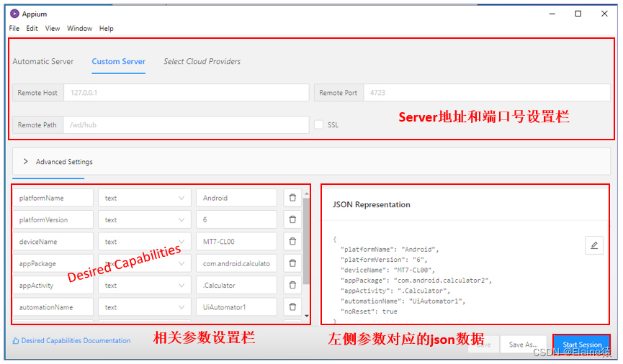Screen dimensions: 623x364
Task: Click the "appPackage" JSON line
Action: click(x=416, y=281)
